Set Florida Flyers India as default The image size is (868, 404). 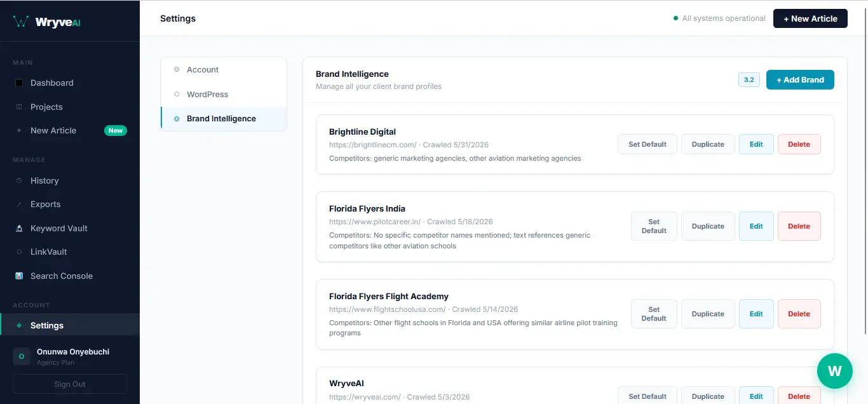(654, 226)
